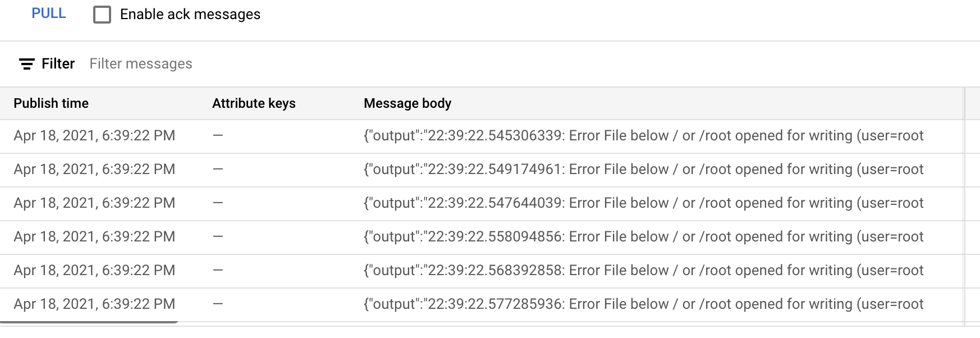This screenshot has height=338, width=980.
Task: Enable ack messages checkbox
Action: pos(102,15)
